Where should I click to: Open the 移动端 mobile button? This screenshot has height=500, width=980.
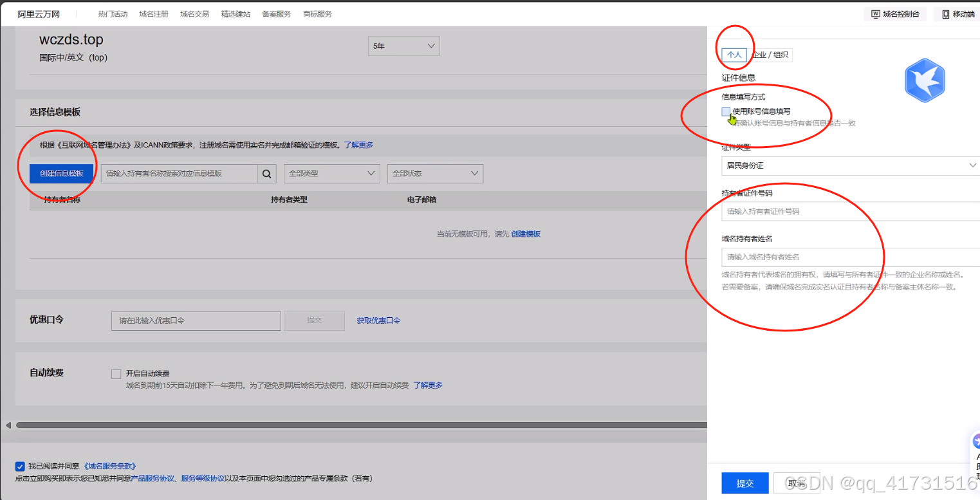click(957, 14)
